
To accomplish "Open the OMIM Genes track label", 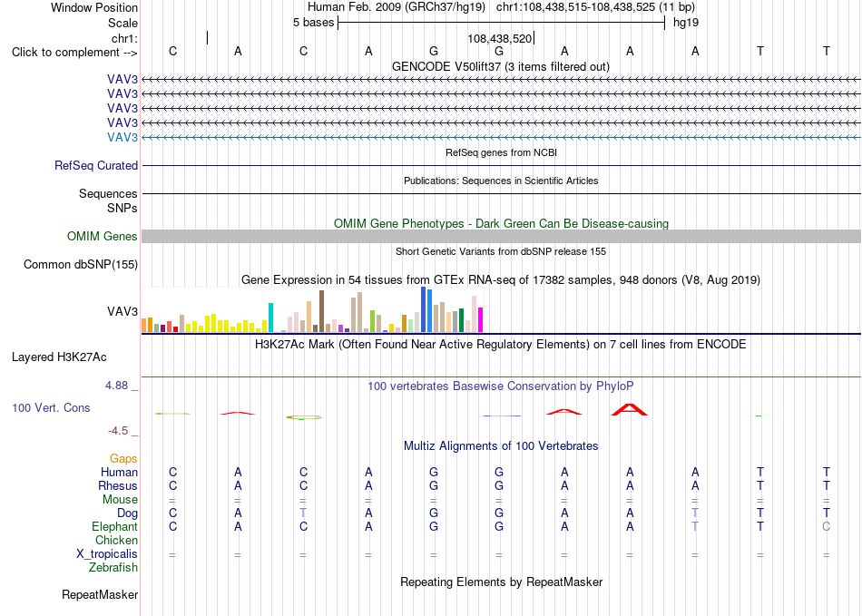I will click(x=103, y=236).
